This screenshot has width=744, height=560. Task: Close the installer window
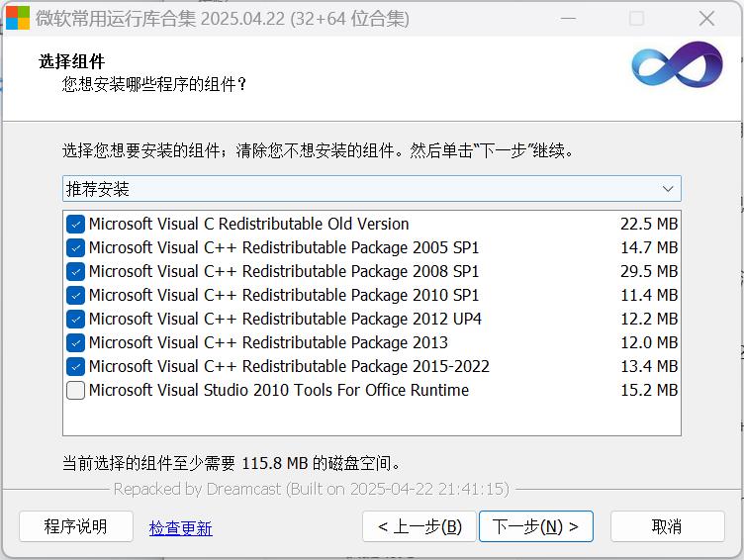tap(706, 19)
